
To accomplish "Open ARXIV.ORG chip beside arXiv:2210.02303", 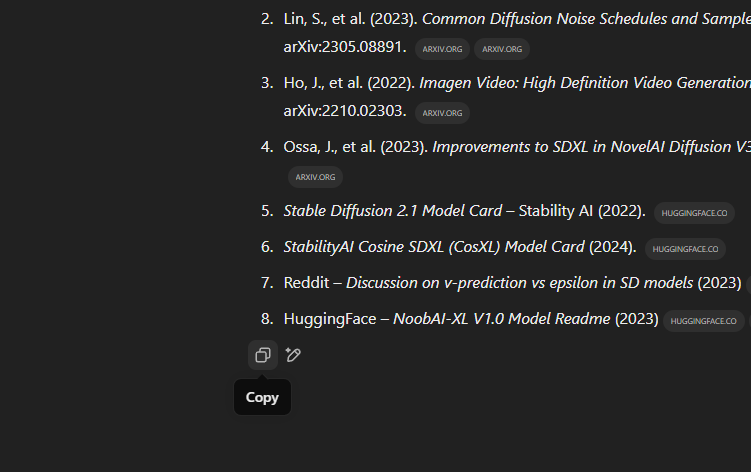I will tap(442, 113).
